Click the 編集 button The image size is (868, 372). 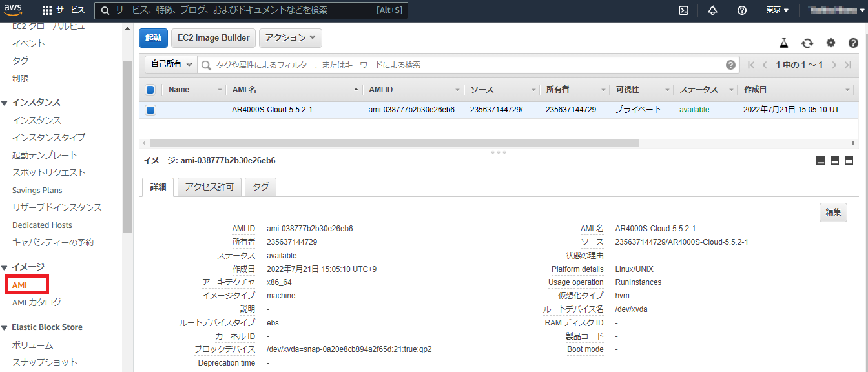tap(832, 212)
